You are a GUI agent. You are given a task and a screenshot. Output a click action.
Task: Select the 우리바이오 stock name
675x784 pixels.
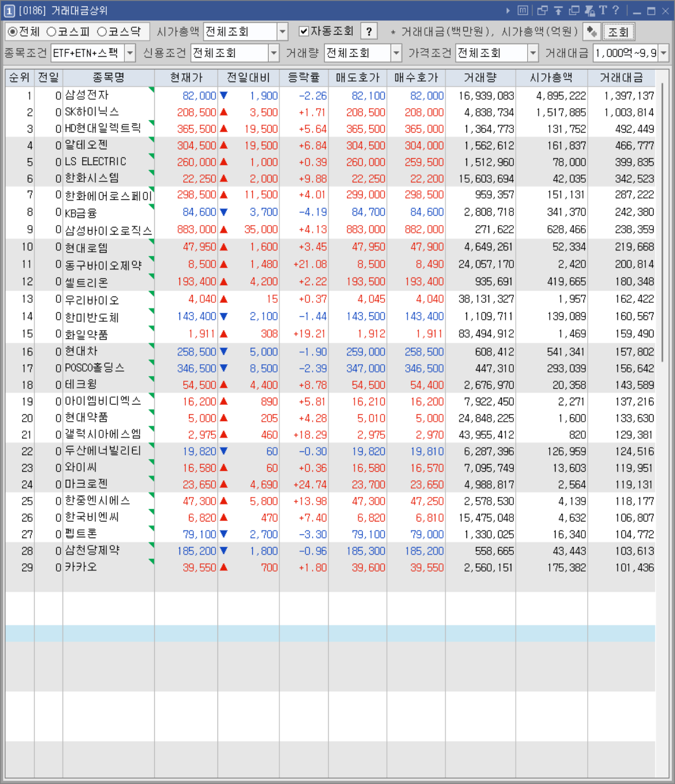[x=92, y=299]
